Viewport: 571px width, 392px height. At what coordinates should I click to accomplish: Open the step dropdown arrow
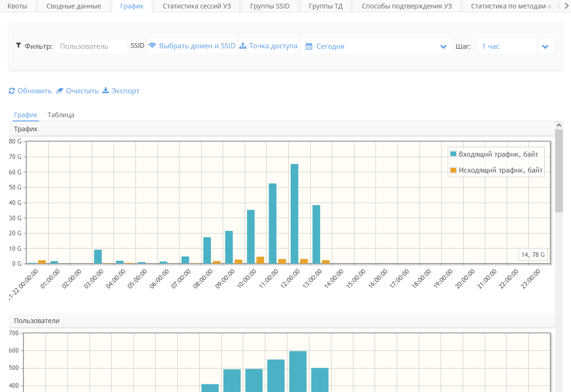pyautogui.click(x=545, y=46)
